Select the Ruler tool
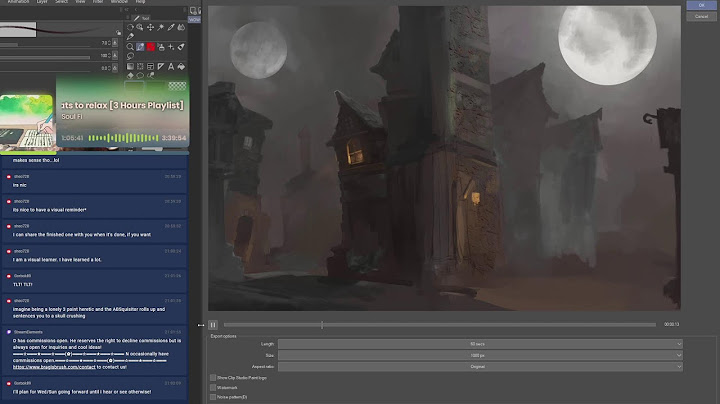 [x=161, y=67]
